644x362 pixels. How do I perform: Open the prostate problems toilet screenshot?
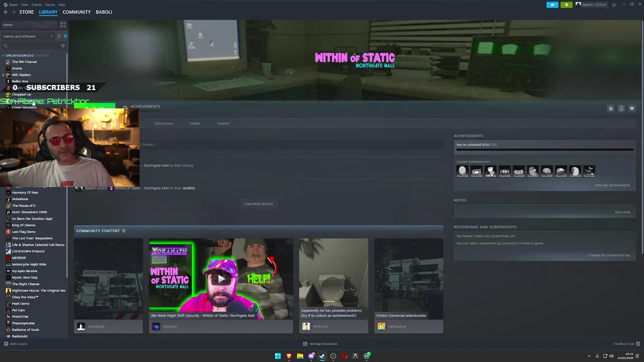[x=334, y=279]
